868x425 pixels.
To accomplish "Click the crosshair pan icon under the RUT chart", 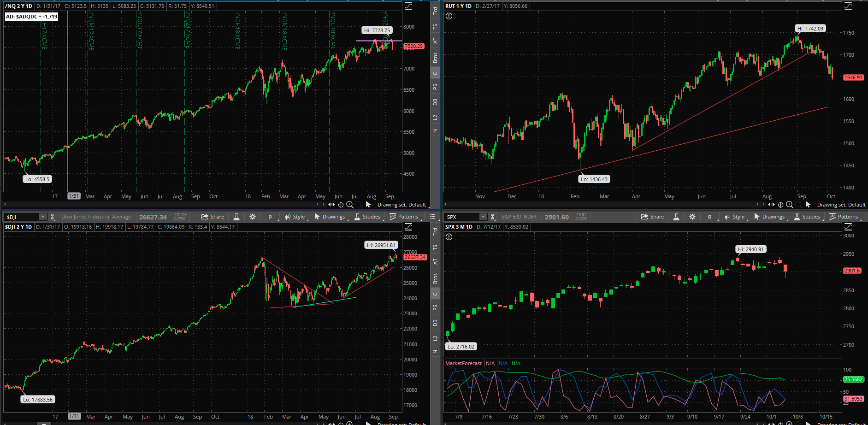I will point(780,205).
